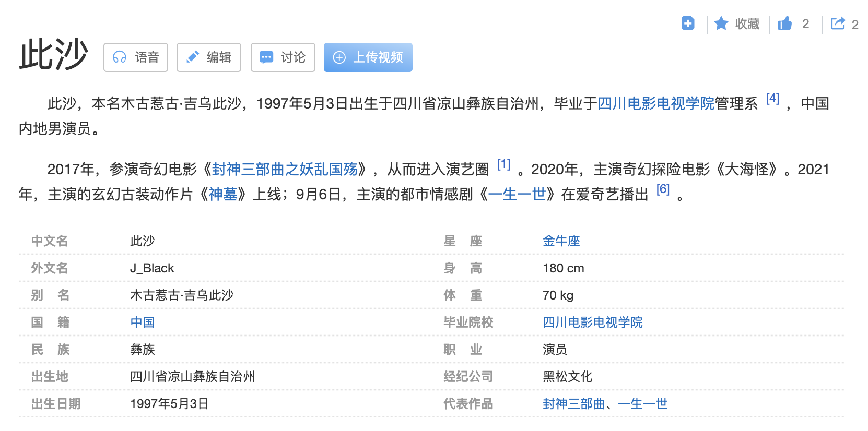The height and width of the screenshot is (431, 868).
Task: Click the blue plus add icon
Action: click(688, 23)
